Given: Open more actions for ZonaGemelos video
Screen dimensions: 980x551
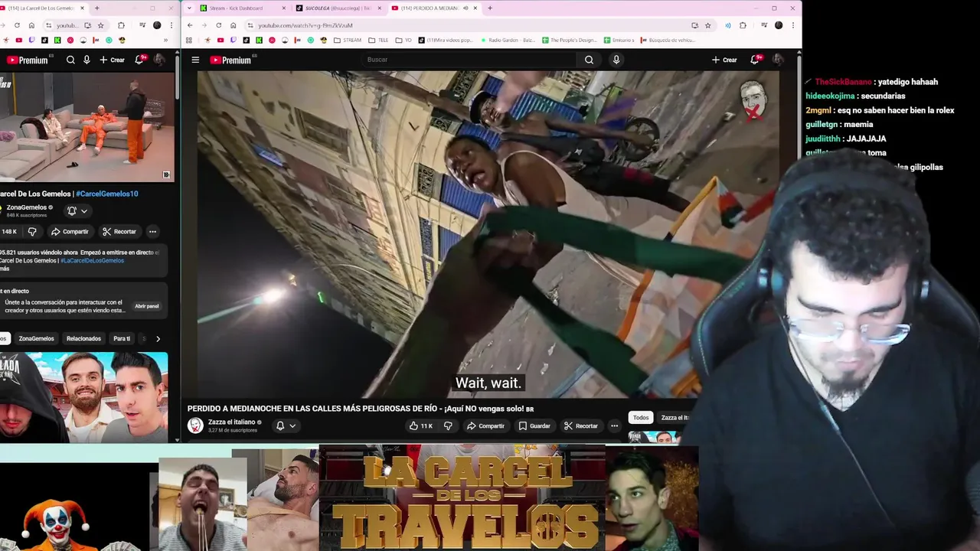Looking at the screenshot, I should (152, 231).
